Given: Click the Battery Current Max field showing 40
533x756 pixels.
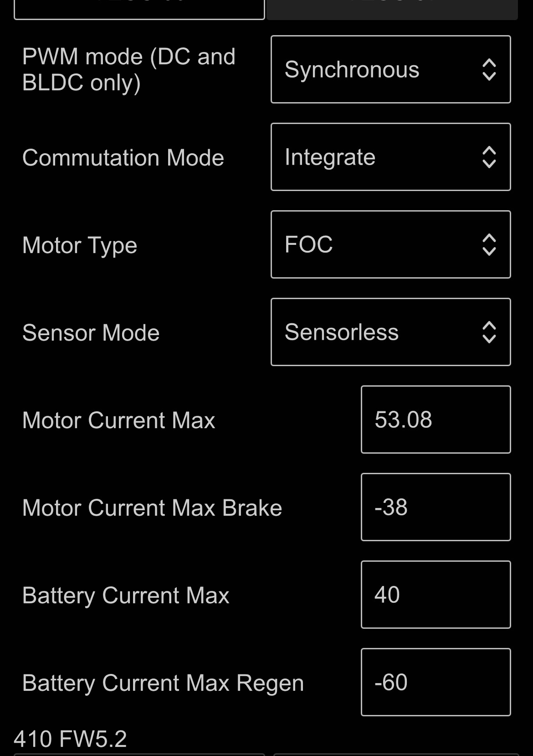Looking at the screenshot, I should coord(436,595).
